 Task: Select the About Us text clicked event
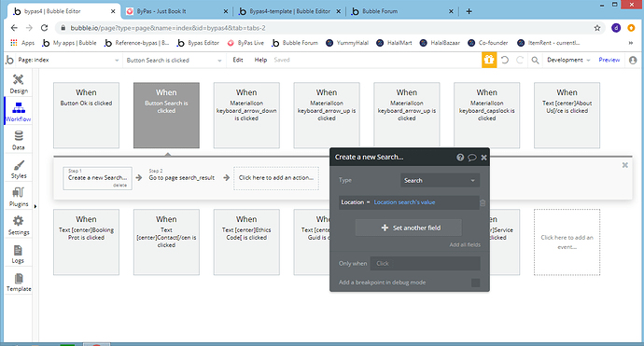tap(567, 116)
